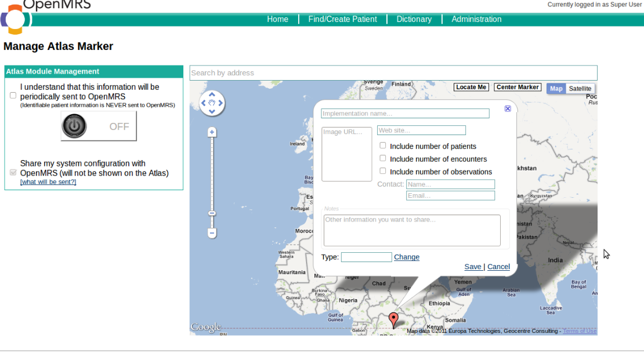
Task: Click the Center Marker button
Action: pyautogui.click(x=518, y=87)
